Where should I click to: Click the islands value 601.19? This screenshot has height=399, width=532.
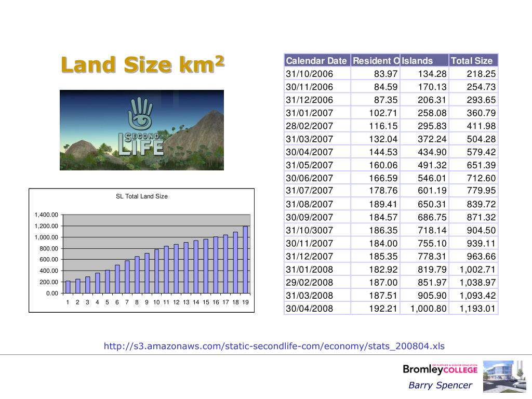(x=432, y=190)
